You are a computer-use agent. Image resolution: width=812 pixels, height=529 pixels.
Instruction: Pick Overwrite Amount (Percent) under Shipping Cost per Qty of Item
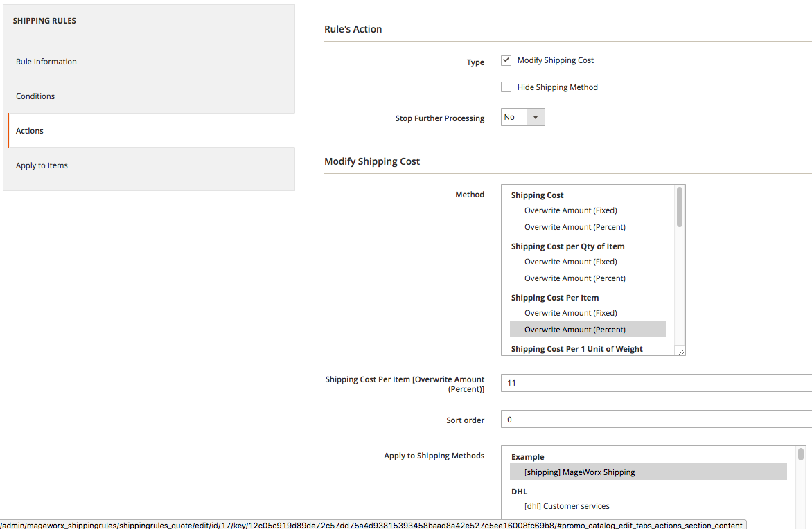click(x=574, y=278)
